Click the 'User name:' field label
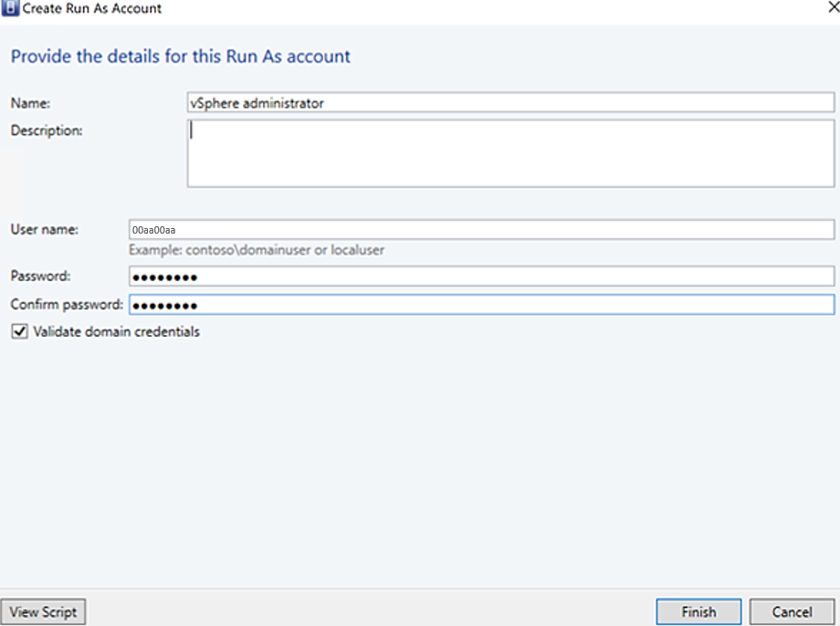This screenshot has height=626, width=840. (x=44, y=229)
